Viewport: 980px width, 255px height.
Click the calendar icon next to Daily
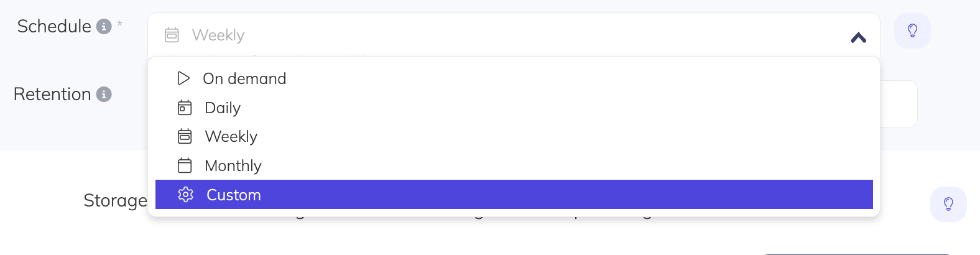[x=185, y=108]
